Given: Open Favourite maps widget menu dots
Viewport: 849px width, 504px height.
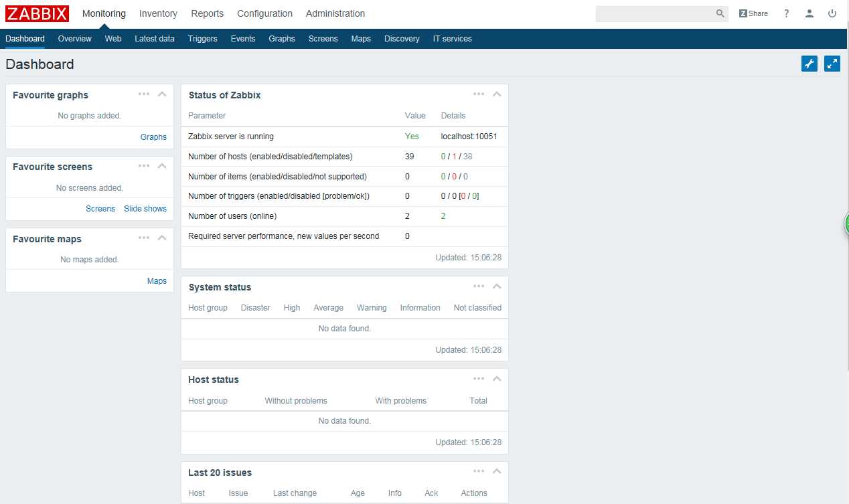Looking at the screenshot, I should click(144, 238).
